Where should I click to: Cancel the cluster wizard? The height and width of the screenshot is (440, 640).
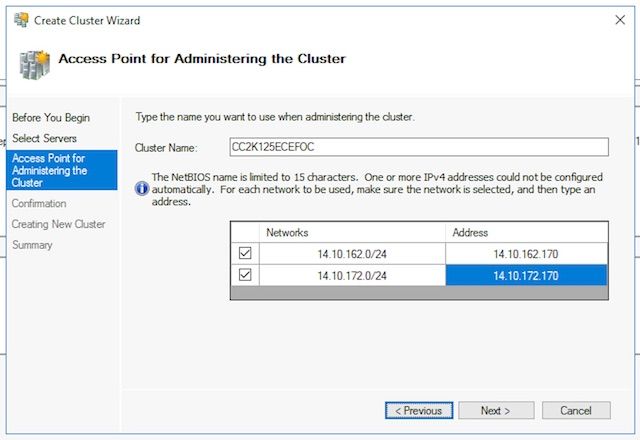click(x=576, y=410)
